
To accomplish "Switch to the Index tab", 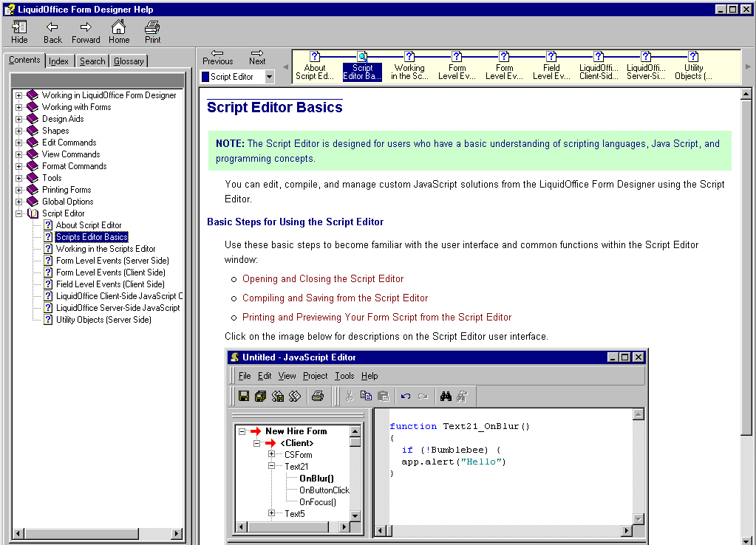I will point(59,61).
